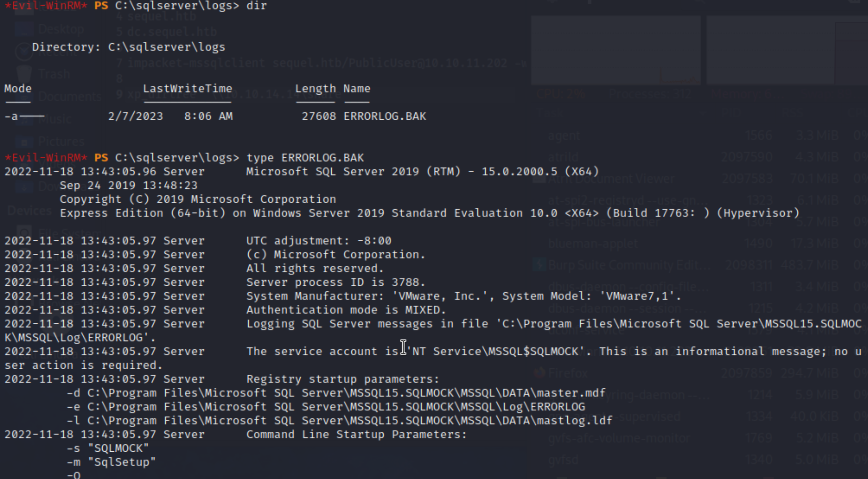Click 'The service account is' text
Viewport: 868px width, 479px height.
pyautogui.click(x=322, y=352)
